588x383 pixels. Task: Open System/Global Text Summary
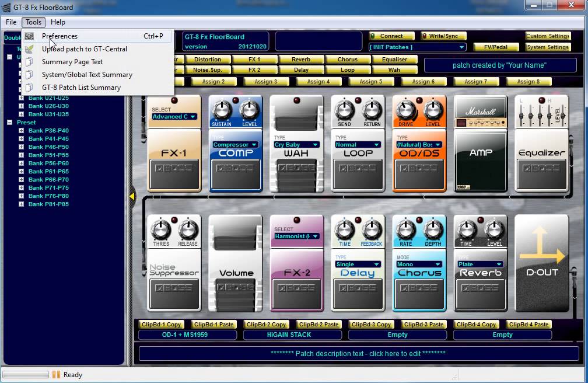tap(97, 74)
